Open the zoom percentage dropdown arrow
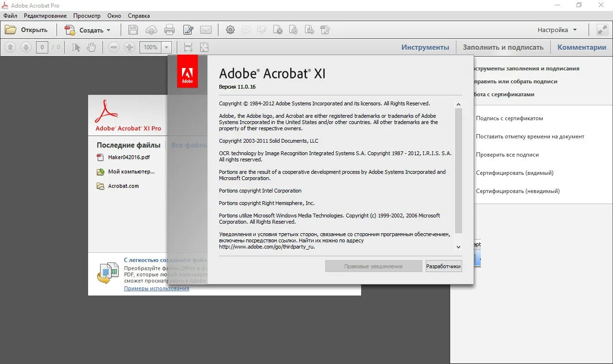Viewport: 613px width, 364px height. tap(167, 47)
